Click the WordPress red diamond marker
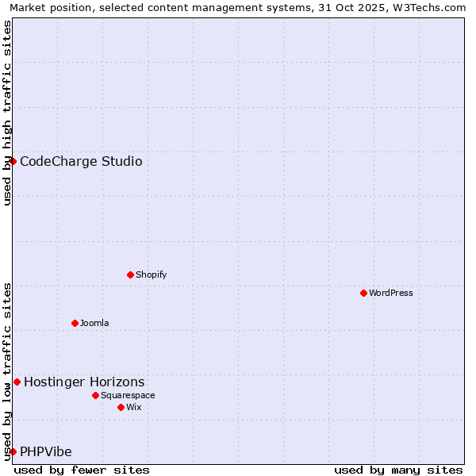 363,293
